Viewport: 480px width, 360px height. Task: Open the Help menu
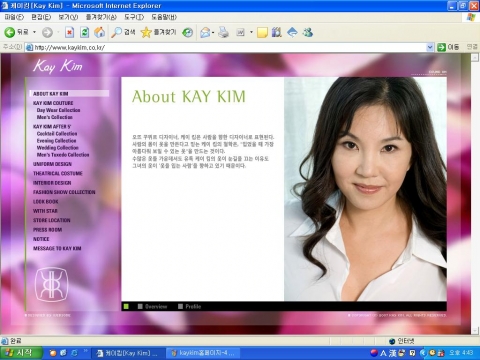164,17
